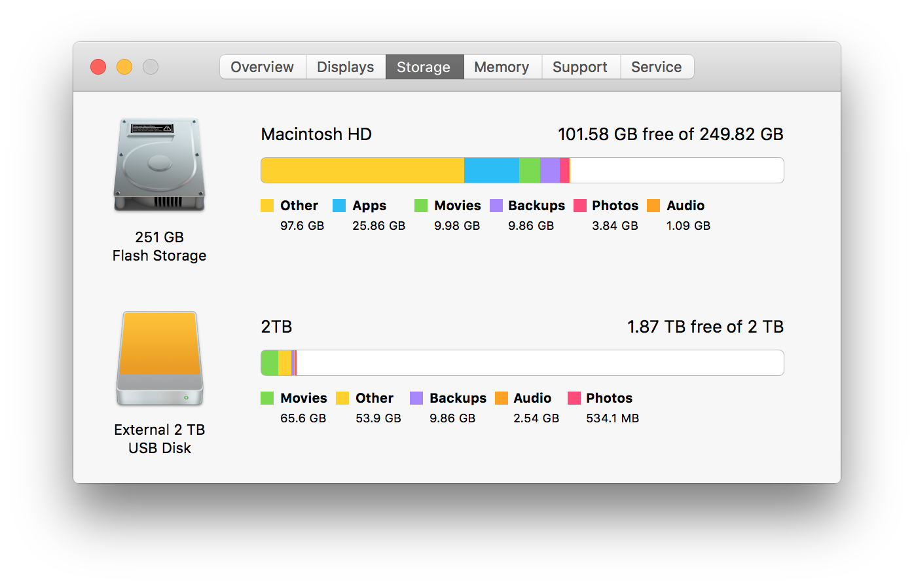Viewport: 914px width, 588px height.
Task: Click the blue Apps segment in storage bar
Action: coord(492,170)
